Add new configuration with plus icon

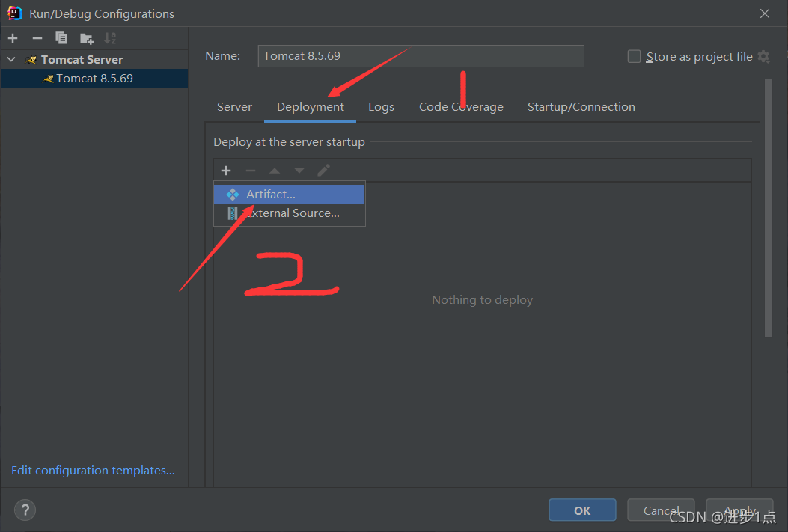pyautogui.click(x=13, y=38)
